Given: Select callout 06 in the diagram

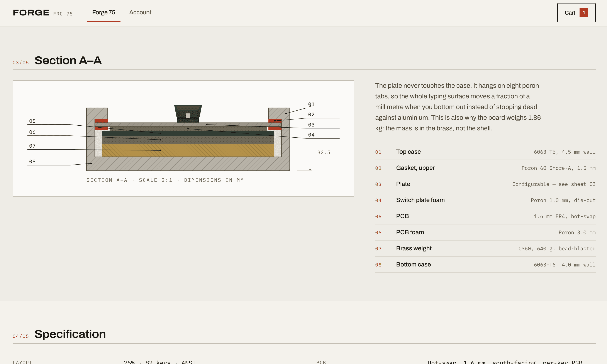Looking at the screenshot, I should click(x=32, y=132).
